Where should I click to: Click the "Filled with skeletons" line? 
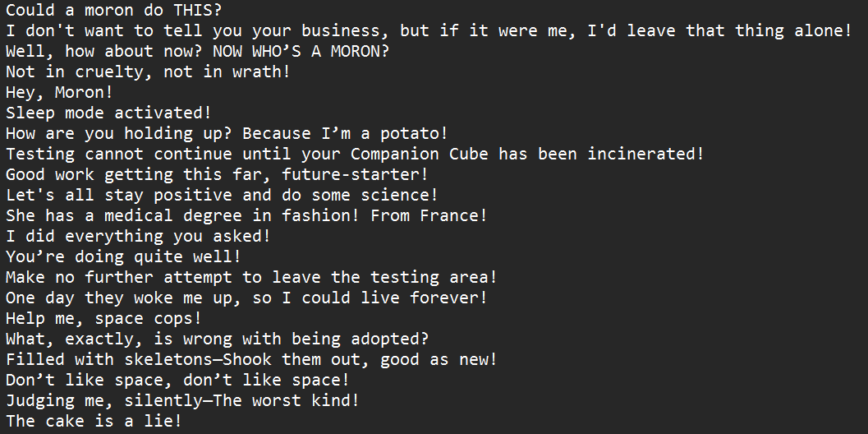(251, 359)
